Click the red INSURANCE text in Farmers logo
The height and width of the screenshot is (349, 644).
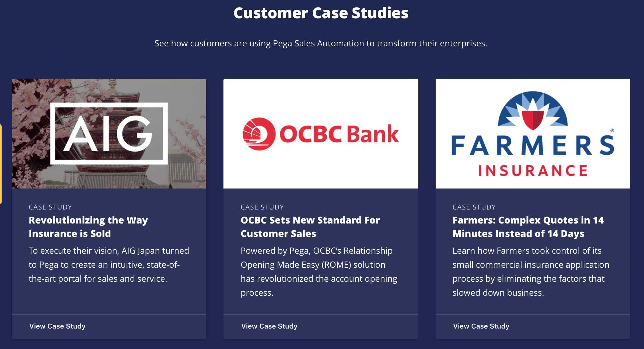tap(533, 171)
